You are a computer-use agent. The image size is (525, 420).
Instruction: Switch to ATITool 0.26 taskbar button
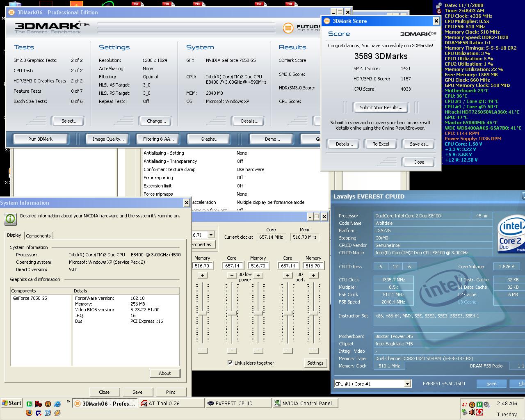tap(171, 404)
